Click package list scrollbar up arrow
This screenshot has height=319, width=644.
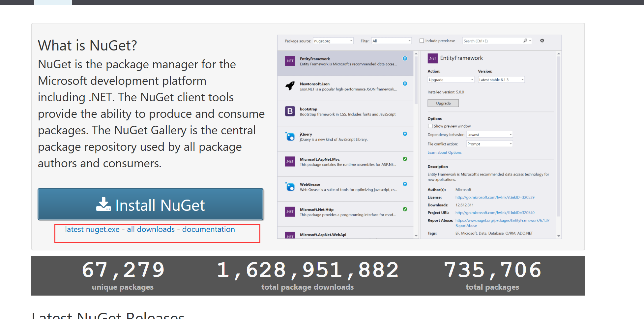(416, 53)
